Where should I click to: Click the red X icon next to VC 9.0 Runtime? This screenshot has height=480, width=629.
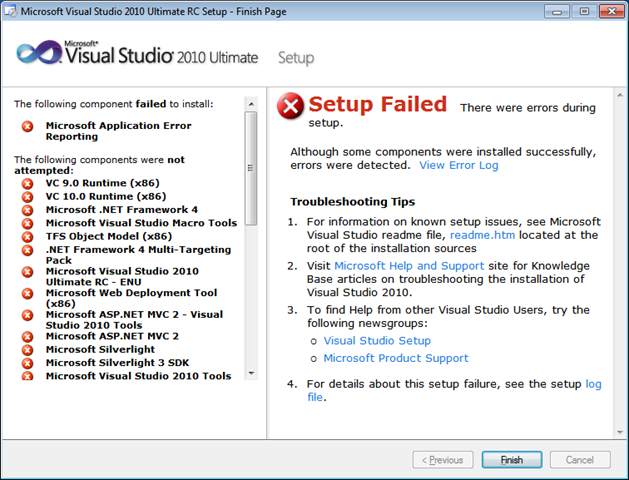click(x=27, y=184)
